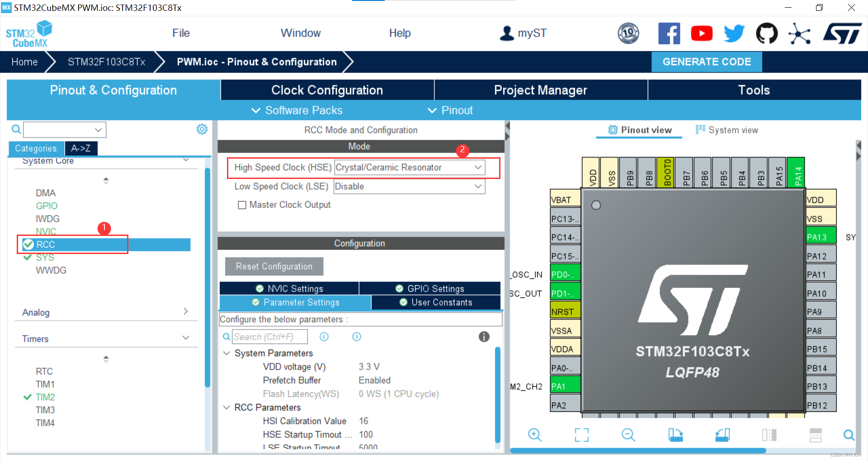Rotate chip counter-clockwise icon

722,435
